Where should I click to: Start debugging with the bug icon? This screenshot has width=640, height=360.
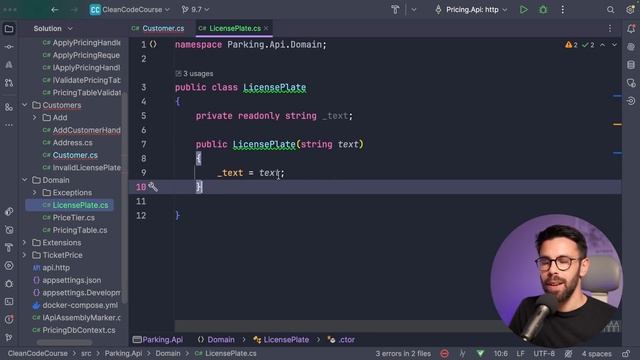[543, 9]
